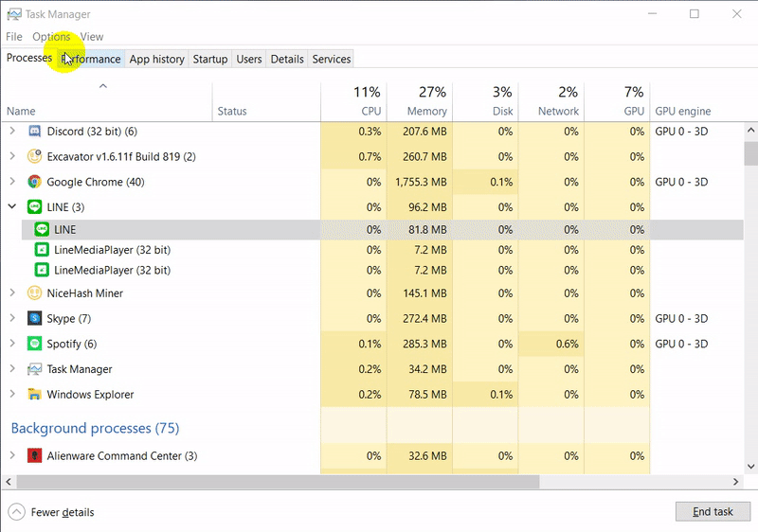
Task: Click the Windows Explorer icon
Action: [x=35, y=395]
